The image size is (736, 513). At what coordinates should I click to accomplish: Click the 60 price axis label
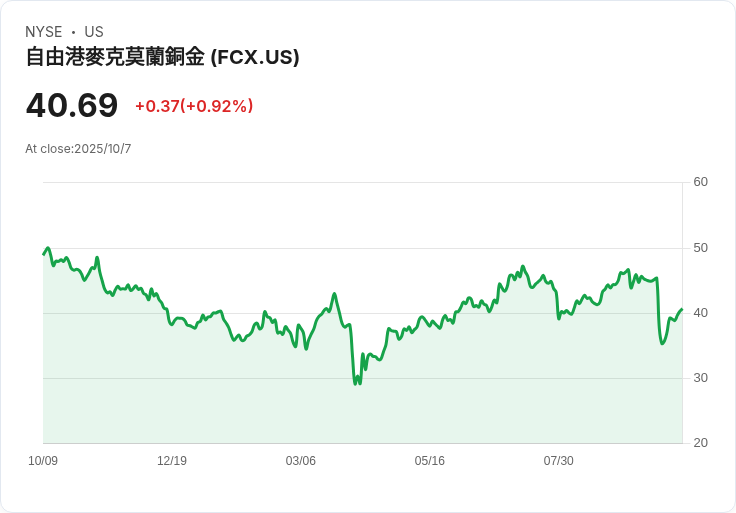tap(700, 182)
